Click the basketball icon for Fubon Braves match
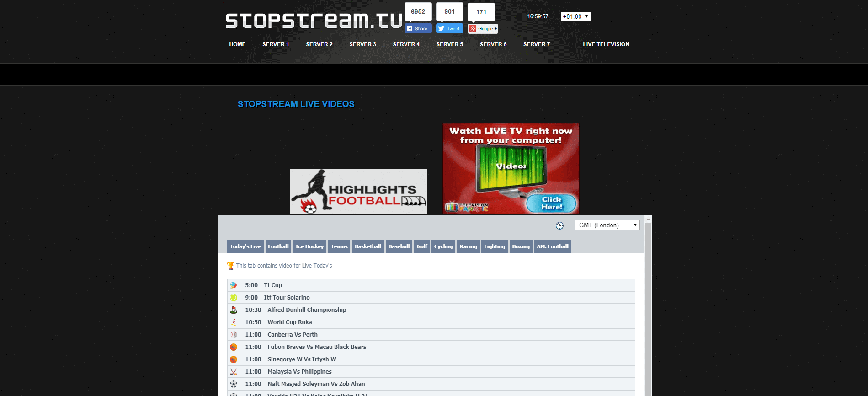This screenshot has width=868, height=396. [234, 347]
